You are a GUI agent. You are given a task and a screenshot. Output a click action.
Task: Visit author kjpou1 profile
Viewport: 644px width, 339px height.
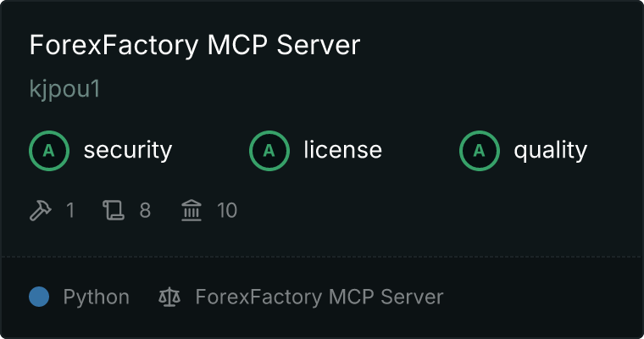tap(65, 89)
